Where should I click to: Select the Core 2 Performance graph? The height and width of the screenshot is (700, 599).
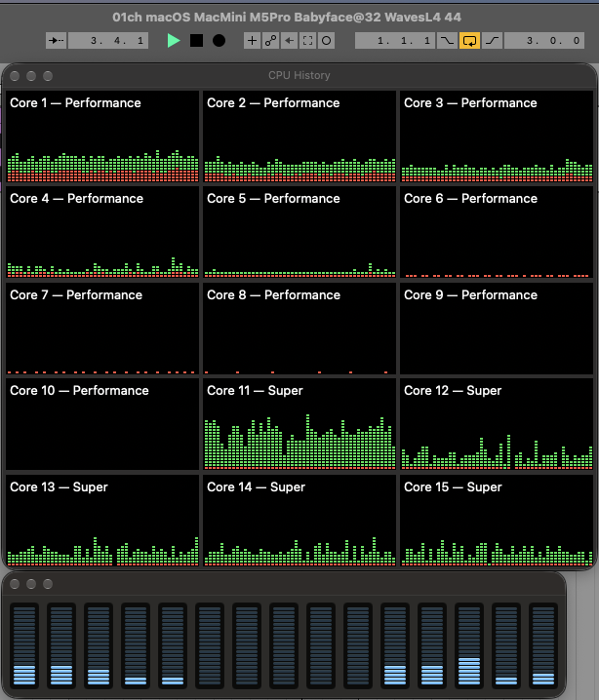(299, 136)
